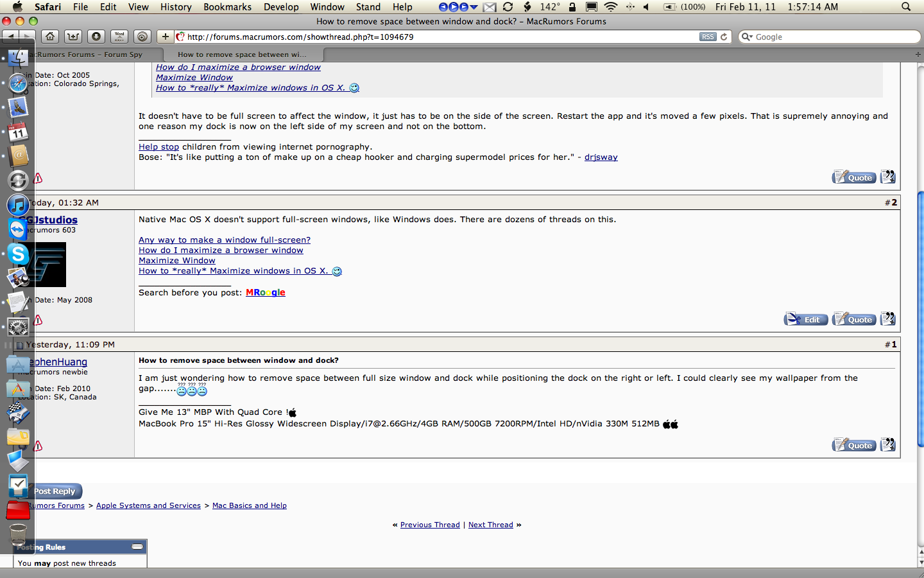Launch TextEdit icon in the dock
Viewport: 924px width, 578px height.
pos(18,302)
